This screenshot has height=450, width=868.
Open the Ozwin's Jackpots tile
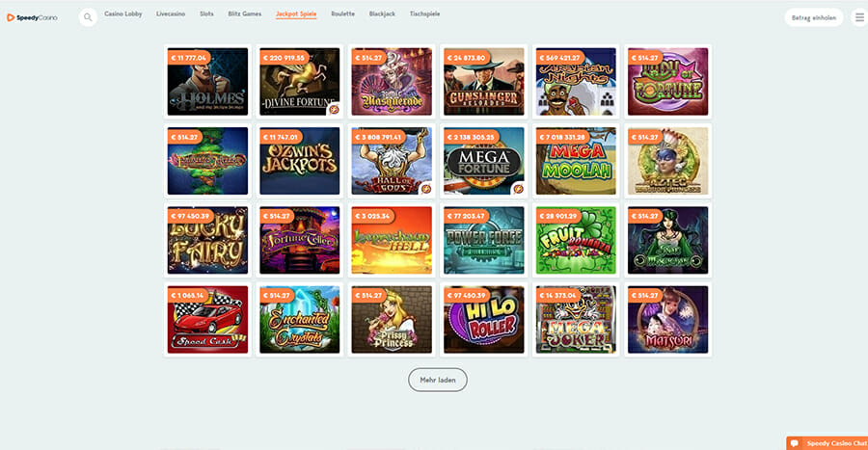pyautogui.click(x=300, y=161)
